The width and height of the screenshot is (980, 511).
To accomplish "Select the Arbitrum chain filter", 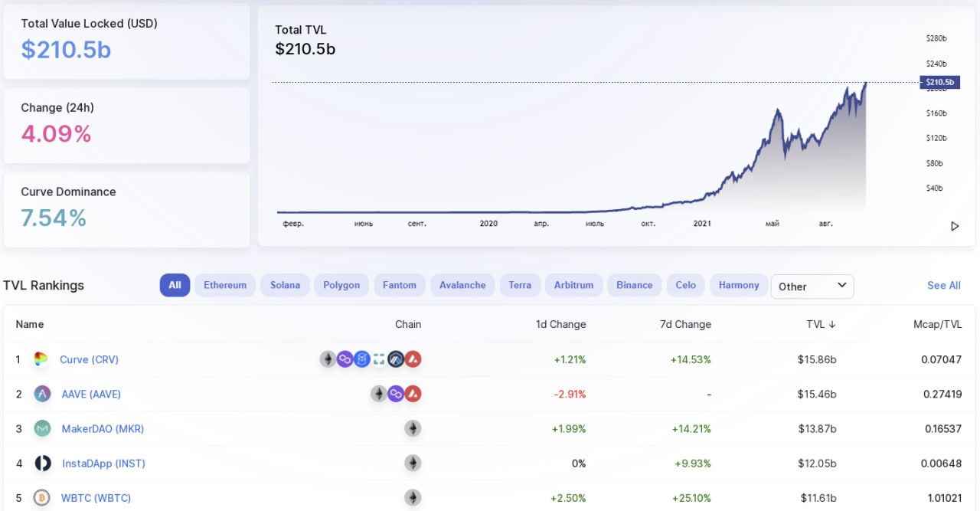I will 573,285.
